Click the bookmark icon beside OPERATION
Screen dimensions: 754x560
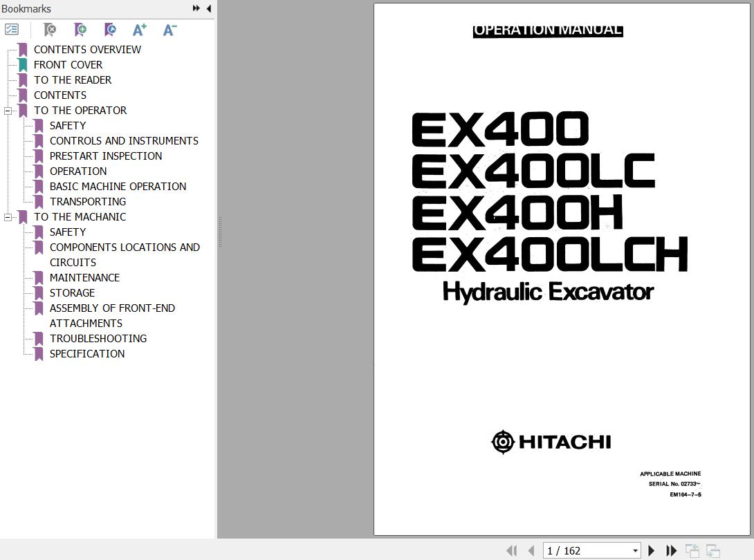[x=39, y=171]
